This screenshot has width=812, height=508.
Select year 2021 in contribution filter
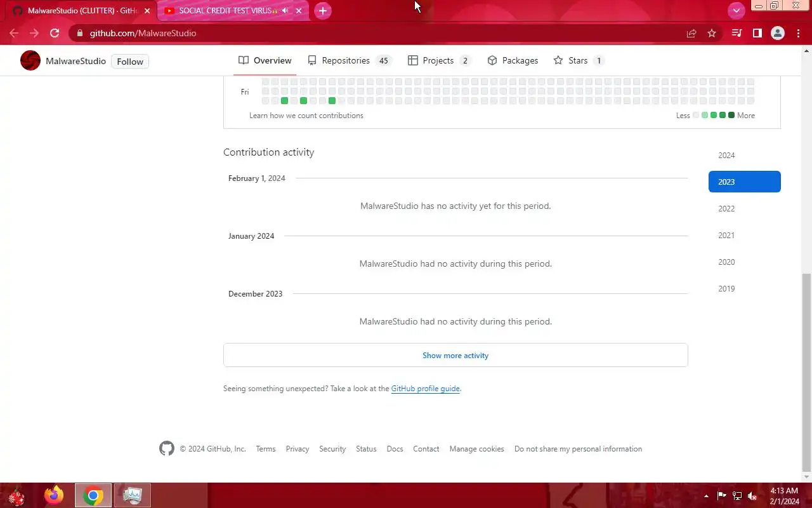click(x=744, y=235)
